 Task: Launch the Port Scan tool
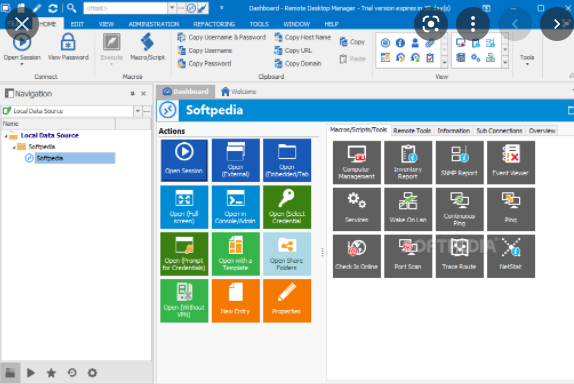coord(408,256)
